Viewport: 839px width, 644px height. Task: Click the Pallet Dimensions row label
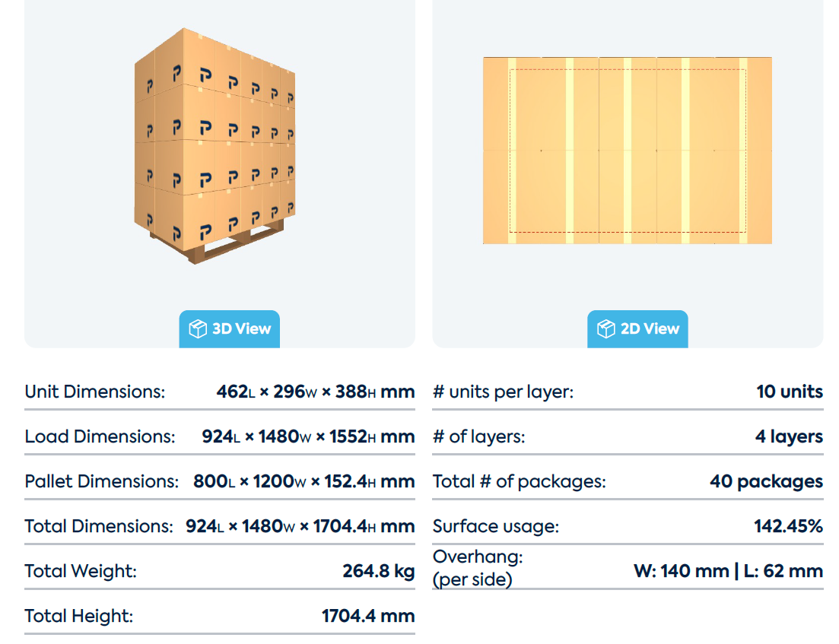click(102, 481)
